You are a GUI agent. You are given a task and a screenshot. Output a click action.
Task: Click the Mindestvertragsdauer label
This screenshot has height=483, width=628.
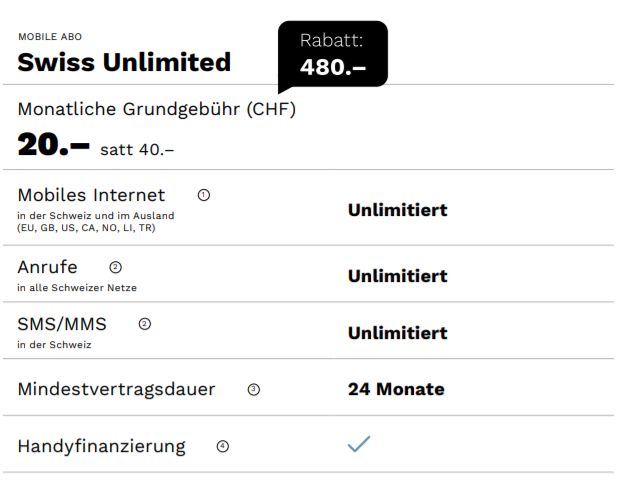pyautogui.click(x=116, y=389)
